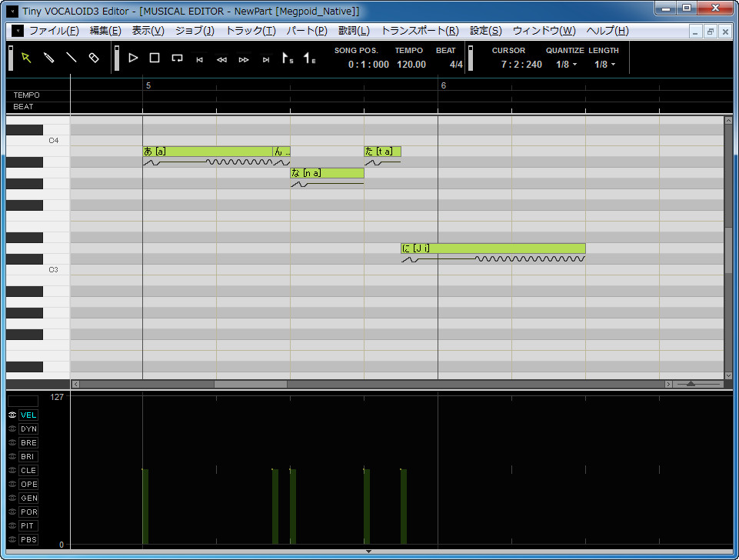This screenshot has width=739, height=560.
Task: Select the pencil tool
Action: 48,58
